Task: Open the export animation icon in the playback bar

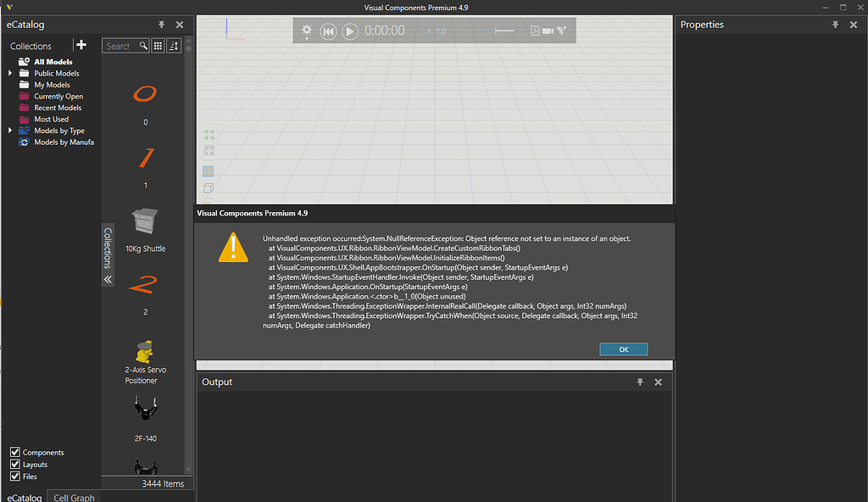Action: click(x=562, y=31)
